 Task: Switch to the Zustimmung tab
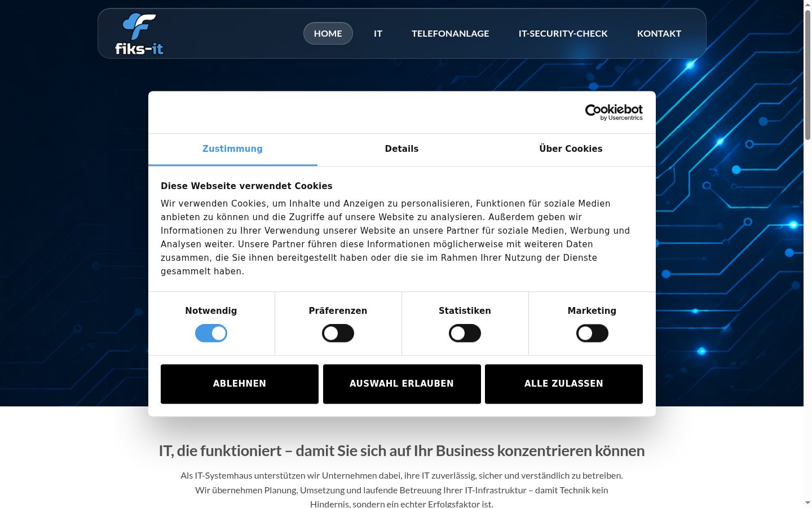(232, 149)
